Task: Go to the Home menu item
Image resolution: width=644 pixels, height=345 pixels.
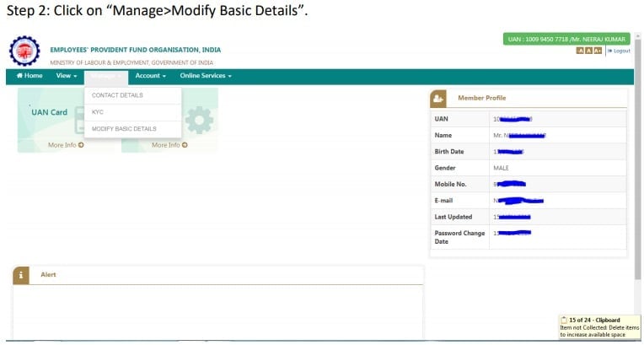Action: [x=30, y=76]
